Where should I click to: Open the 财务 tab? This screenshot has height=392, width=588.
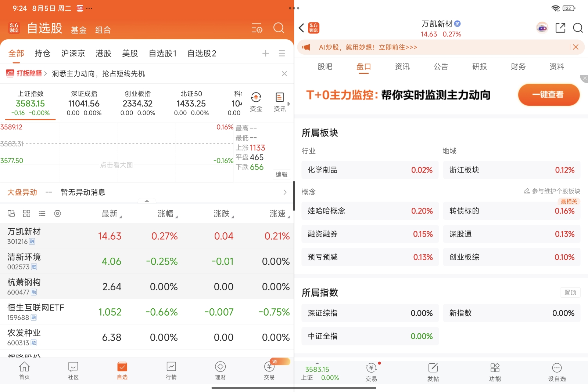point(518,66)
